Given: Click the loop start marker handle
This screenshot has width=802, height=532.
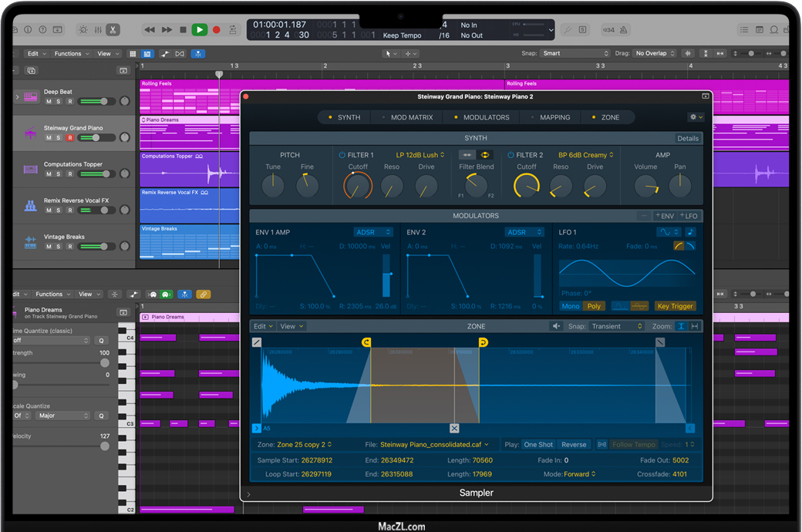Looking at the screenshot, I should [x=366, y=342].
